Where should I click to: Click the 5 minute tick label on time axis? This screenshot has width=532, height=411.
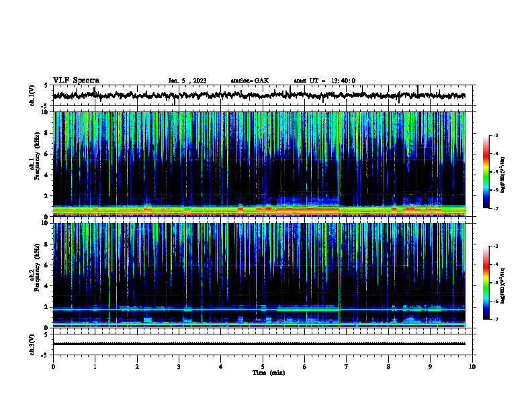(263, 367)
